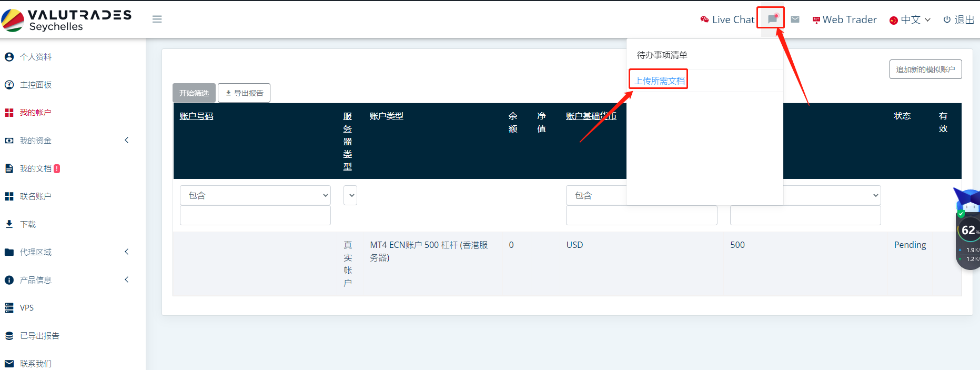This screenshot has width=980, height=370.
Task: Click the 下载 download arrow icon
Action: [x=9, y=224]
